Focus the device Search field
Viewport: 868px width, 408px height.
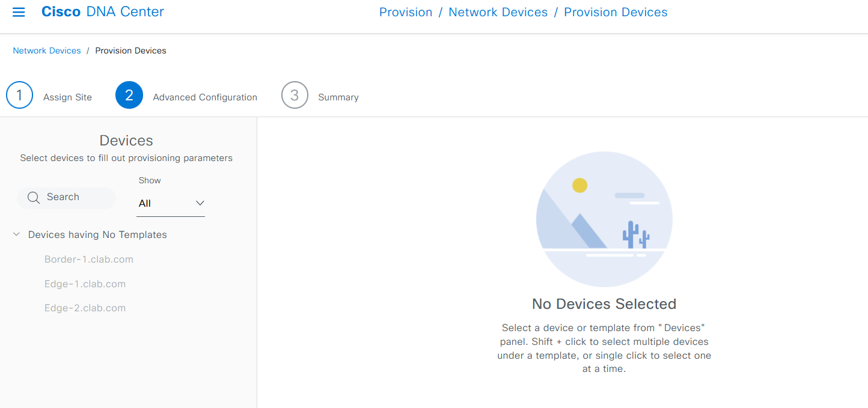(66, 198)
